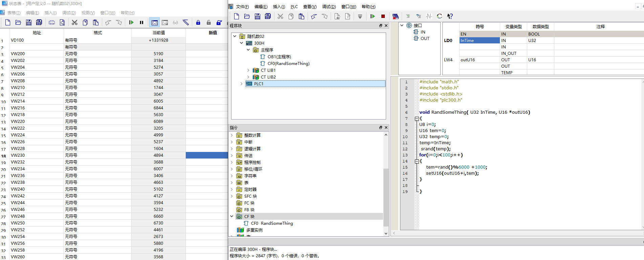
Task: Paste in the program editor toolbar
Action: (301, 16)
